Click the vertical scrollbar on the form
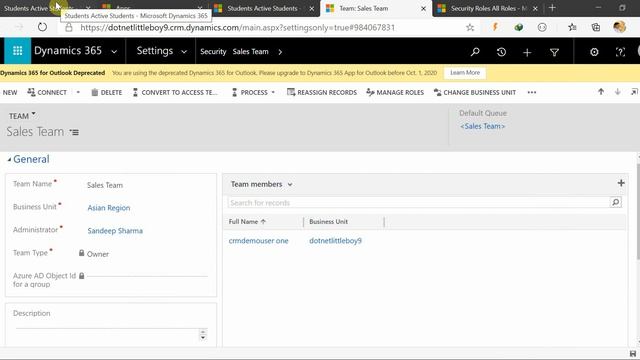This screenshot has height=360, width=640. 638,211
